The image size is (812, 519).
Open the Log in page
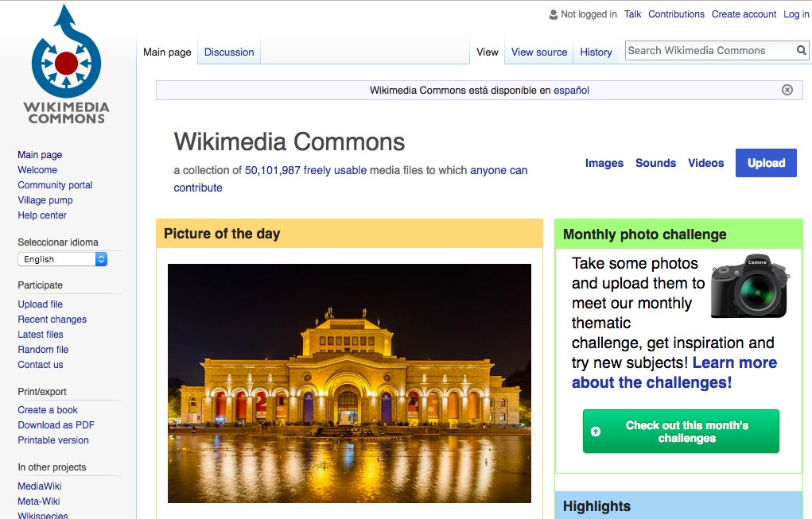(796, 14)
